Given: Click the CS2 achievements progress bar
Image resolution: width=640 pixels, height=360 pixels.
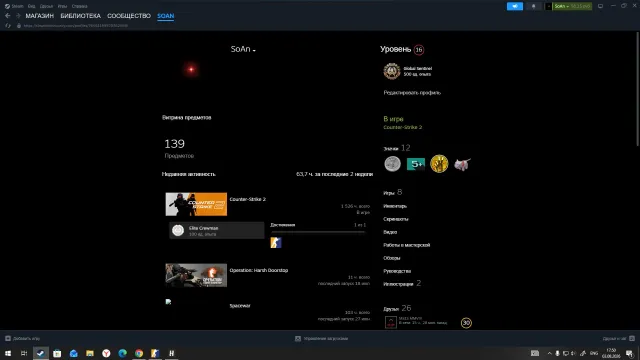Looking at the screenshot, I should point(318,232).
